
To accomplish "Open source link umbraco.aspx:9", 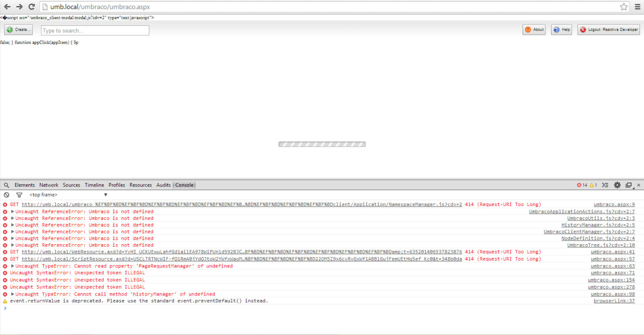I will (614, 204).
